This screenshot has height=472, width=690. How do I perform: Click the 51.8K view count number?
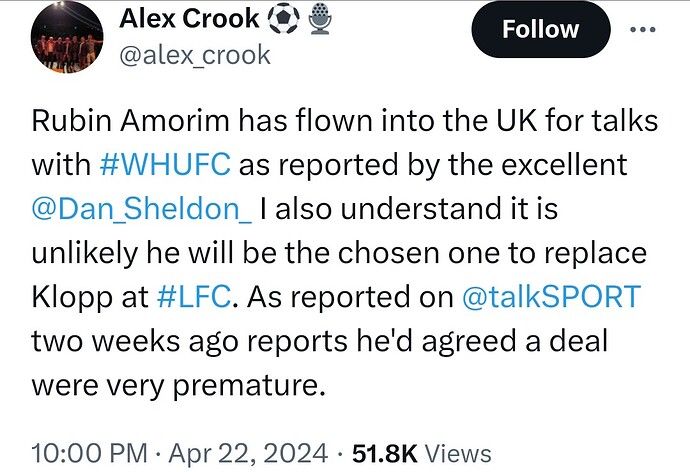point(385,453)
